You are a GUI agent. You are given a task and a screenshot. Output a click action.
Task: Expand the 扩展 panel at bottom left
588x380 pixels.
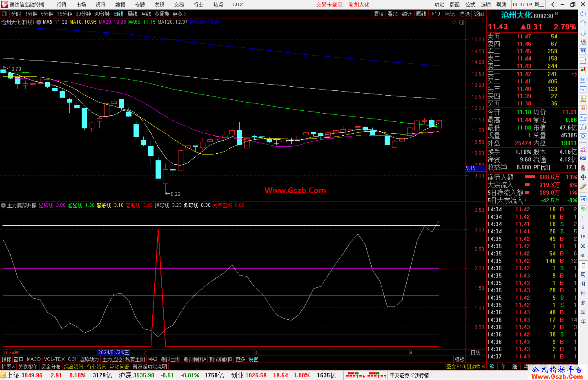(x=8, y=367)
